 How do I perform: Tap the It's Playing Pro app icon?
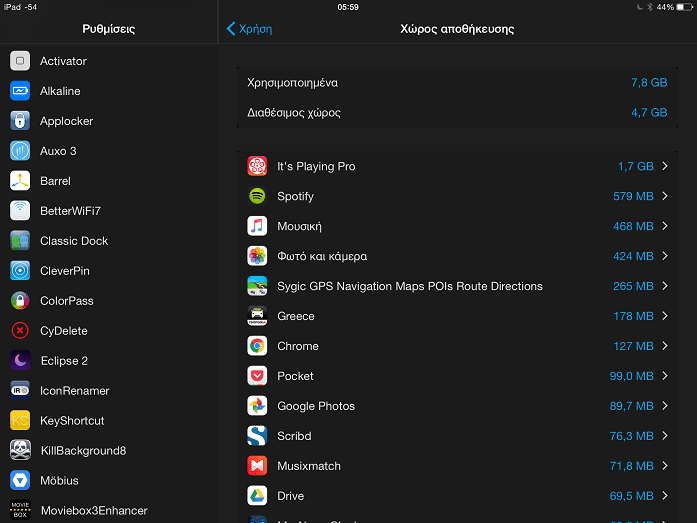click(257, 166)
